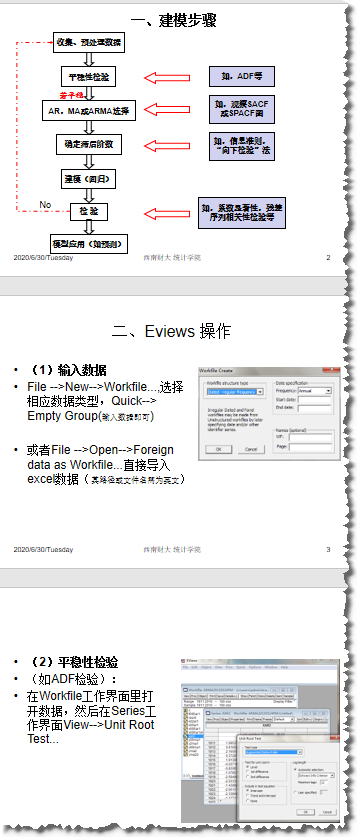Click the 平稳性检验 flowchart box
This screenshot has width=360, height=840.
[x=88, y=77]
